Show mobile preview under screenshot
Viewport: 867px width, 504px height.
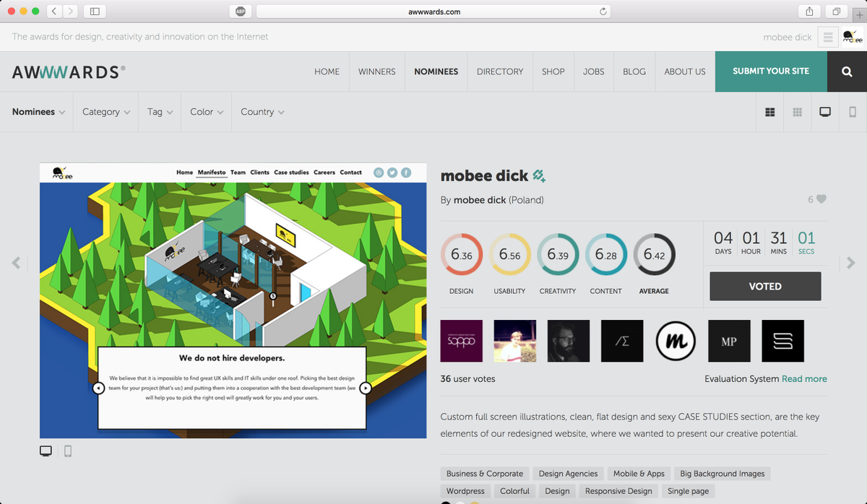coord(68,451)
